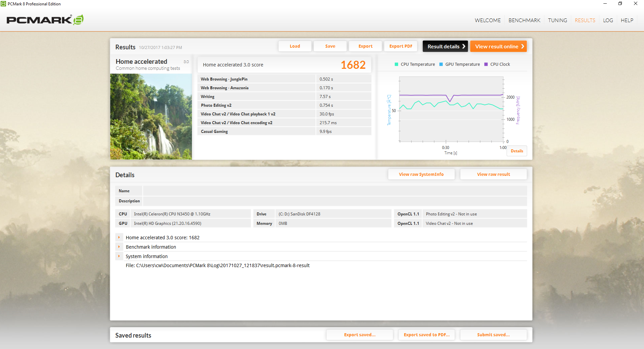Click Export saved... button
The image size is (644, 349).
click(360, 335)
